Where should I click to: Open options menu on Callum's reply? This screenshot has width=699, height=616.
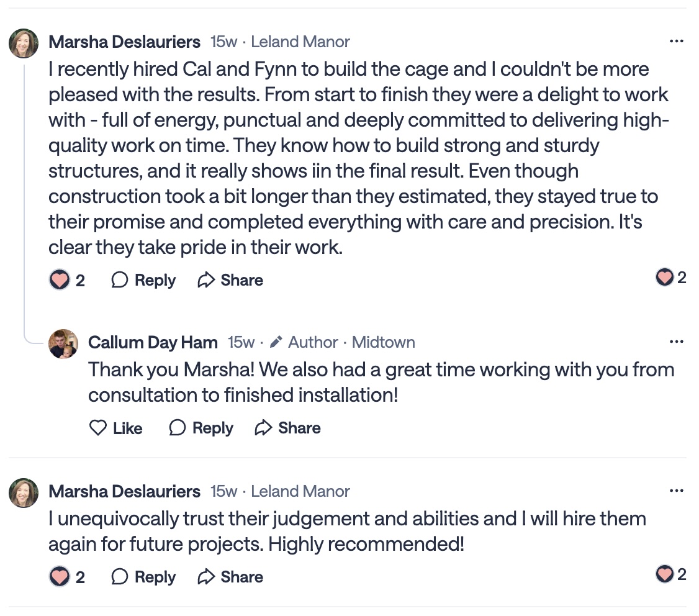tap(676, 342)
